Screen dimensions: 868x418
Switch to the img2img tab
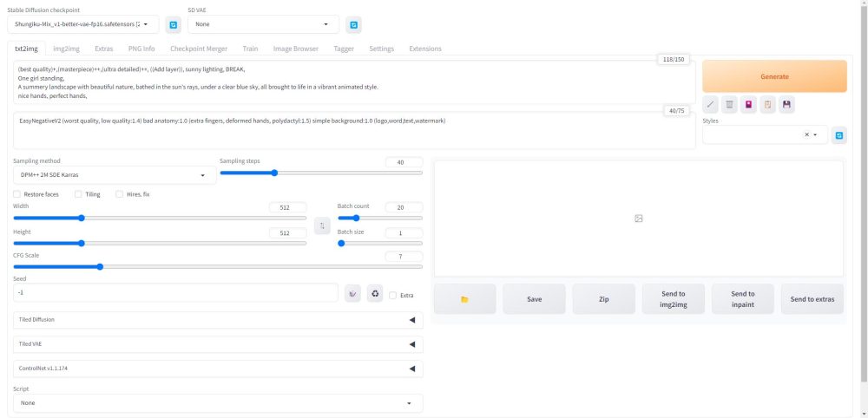click(67, 49)
